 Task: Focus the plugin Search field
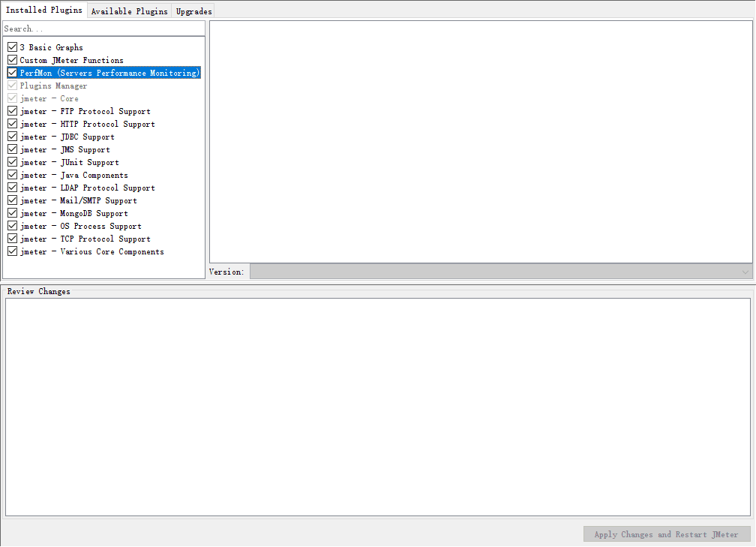[x=103, y=29]
